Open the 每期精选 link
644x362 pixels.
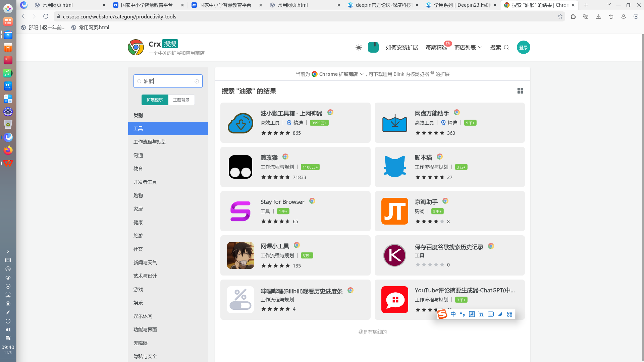tap(436, 48)
